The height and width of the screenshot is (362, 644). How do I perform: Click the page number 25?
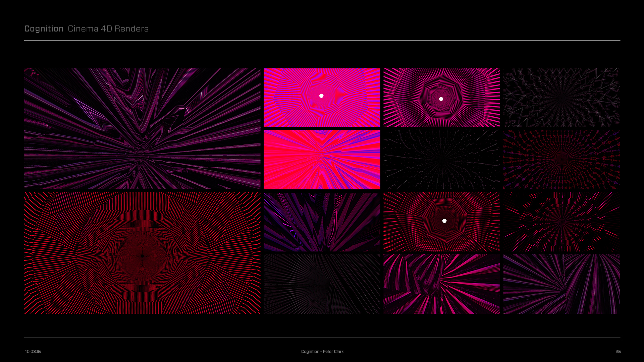618,352
